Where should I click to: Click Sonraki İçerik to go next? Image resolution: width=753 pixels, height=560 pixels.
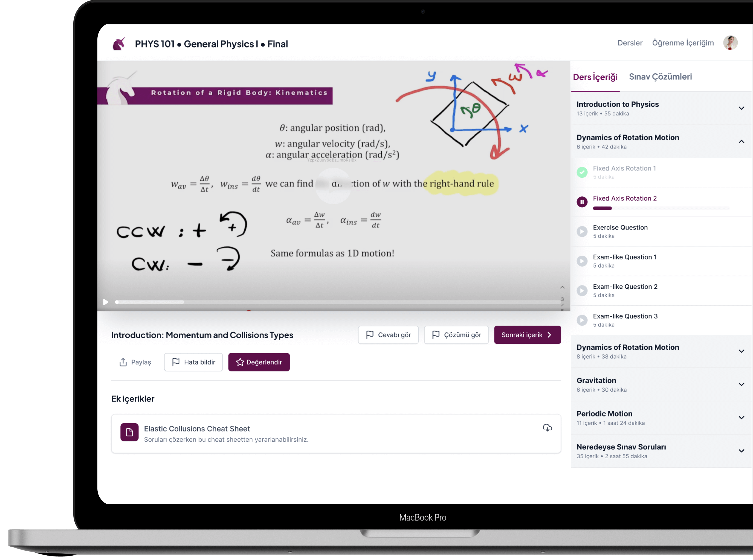tap(526, 335)
